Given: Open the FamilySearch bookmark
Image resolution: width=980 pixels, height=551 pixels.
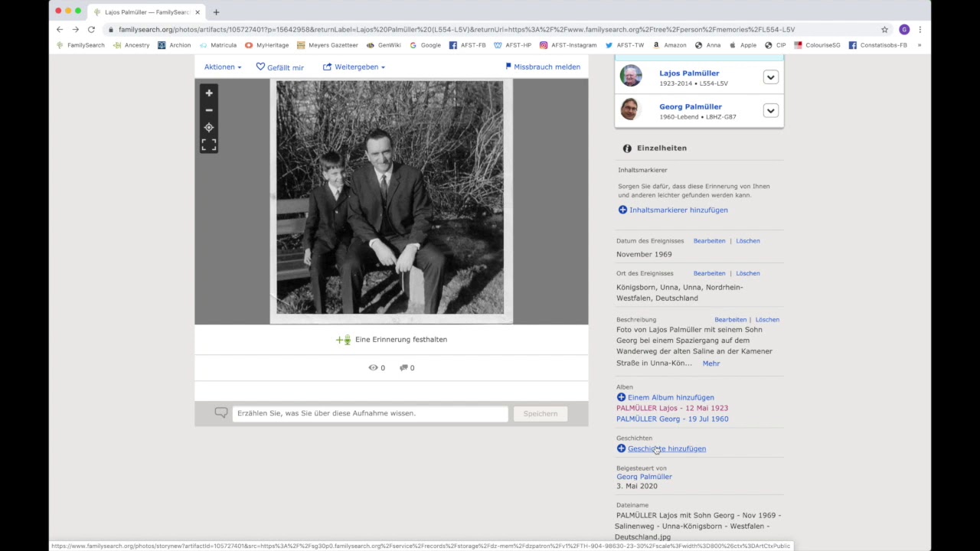Looking at the screenshot, I should pos(81,45).
